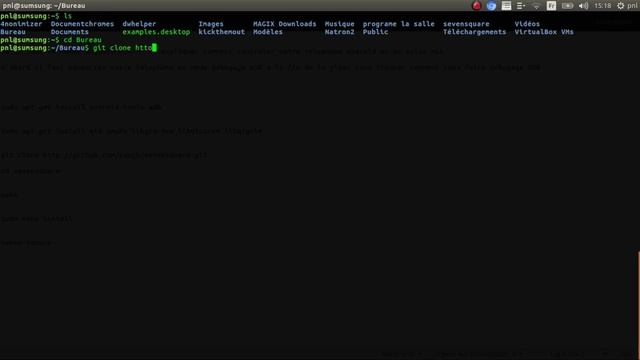Click the sevensquare directory name

coord(466,24)
